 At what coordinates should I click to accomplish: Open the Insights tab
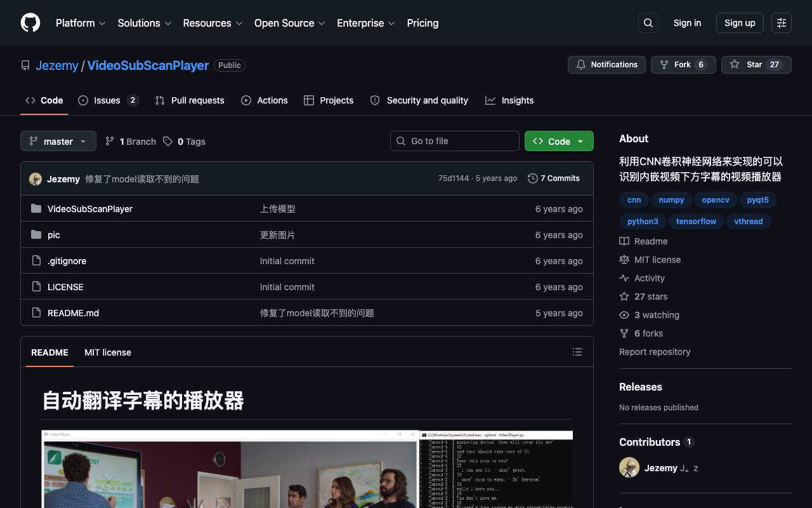click(x=509, y=100)
